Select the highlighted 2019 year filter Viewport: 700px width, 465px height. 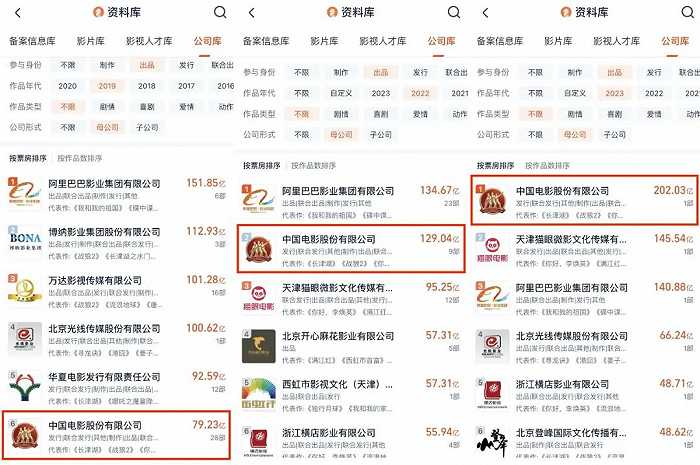tap(107, 86)
